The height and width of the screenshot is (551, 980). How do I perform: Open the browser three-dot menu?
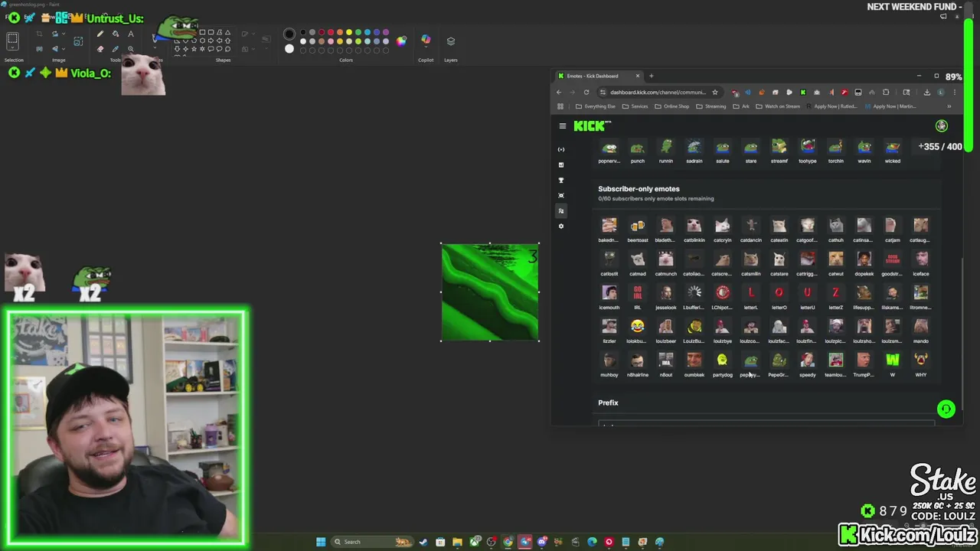click(x=955, y=92)
